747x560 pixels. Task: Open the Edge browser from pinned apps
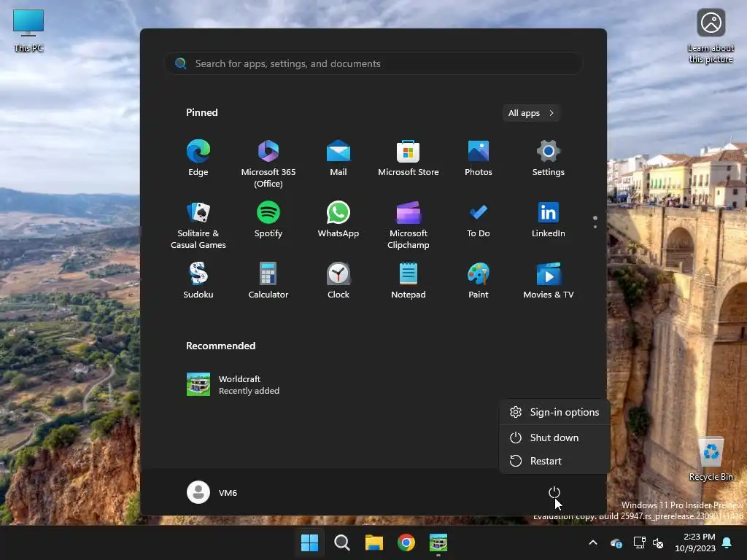(x=198, y=158)
